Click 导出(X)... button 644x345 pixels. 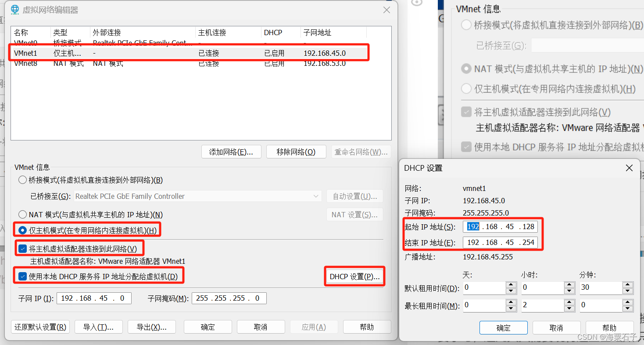152,327
